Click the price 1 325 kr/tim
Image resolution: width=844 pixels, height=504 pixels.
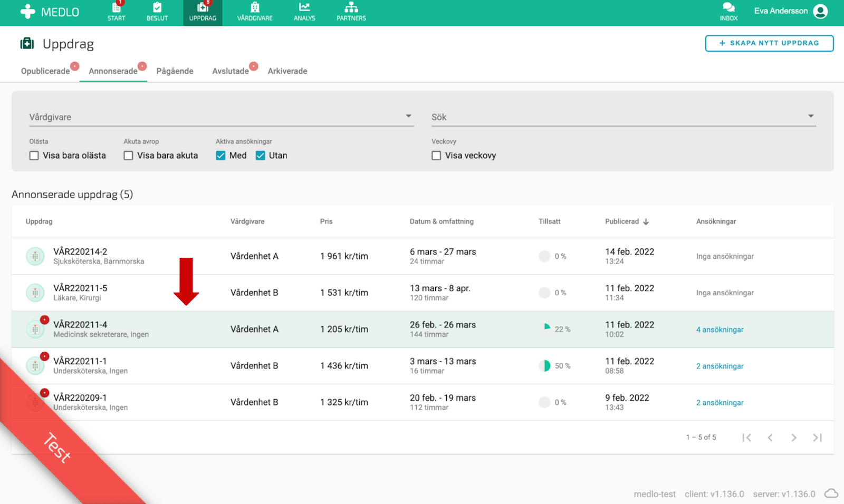click(344, 402)
